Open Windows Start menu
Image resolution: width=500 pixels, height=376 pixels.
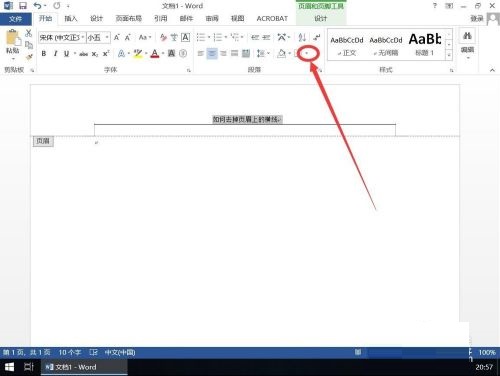coord(9,367)
